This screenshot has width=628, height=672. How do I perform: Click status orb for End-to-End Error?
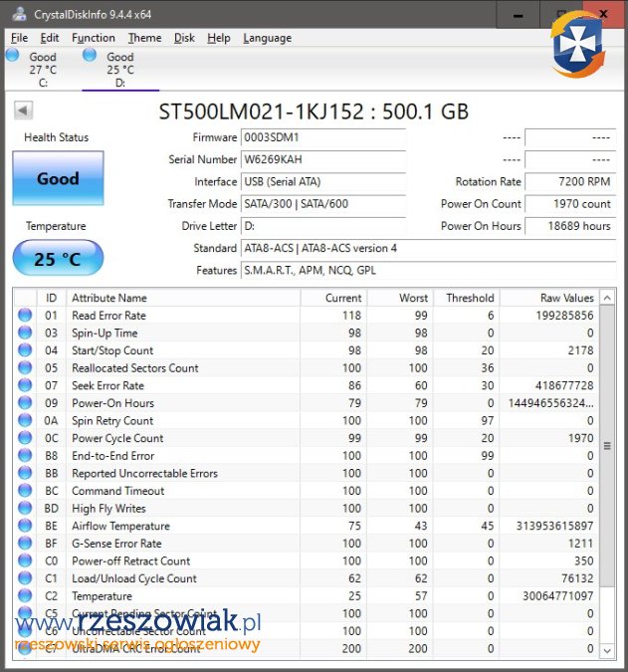pos(25,456)
